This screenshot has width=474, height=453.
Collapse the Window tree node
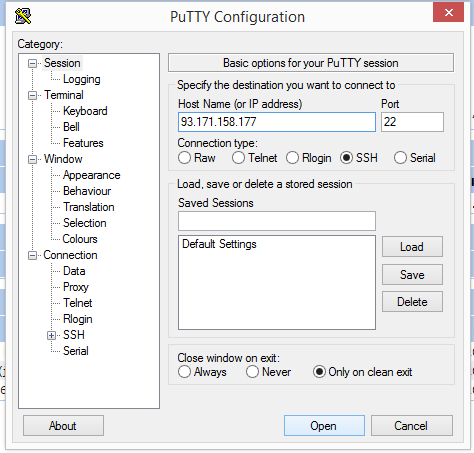click(x=32, y=159)
